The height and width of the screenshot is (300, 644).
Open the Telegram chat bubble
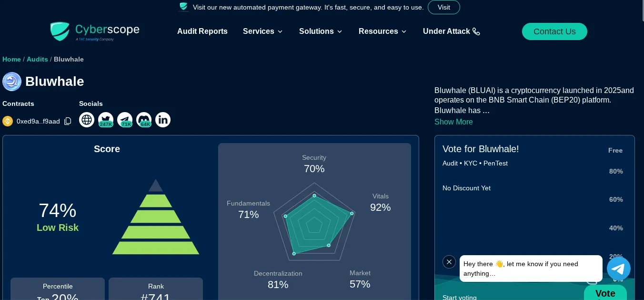619,269
